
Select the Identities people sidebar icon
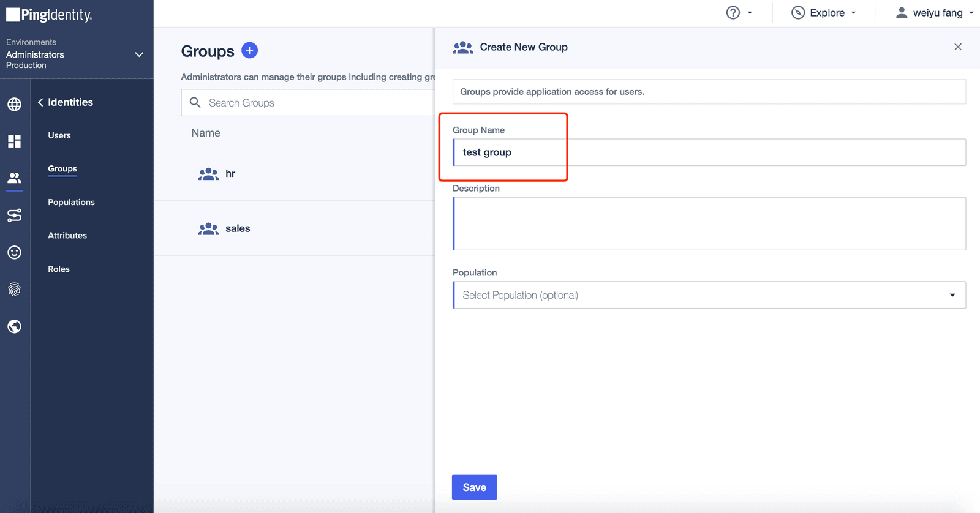15,178
